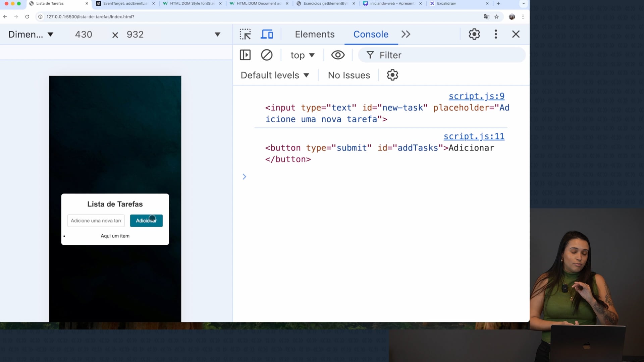Screen dimensions: 644x362
Task: Open DevTools three-dot customize menu
Action: 496,34
